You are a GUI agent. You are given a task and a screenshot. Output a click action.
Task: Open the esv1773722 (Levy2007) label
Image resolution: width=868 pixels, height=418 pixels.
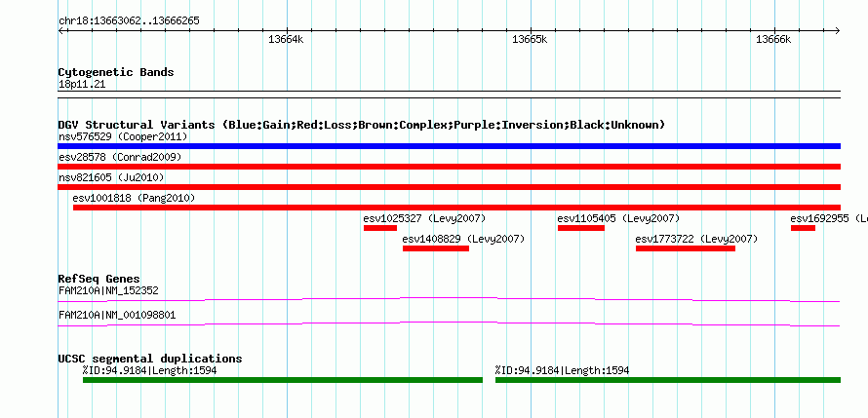point(696,239)
